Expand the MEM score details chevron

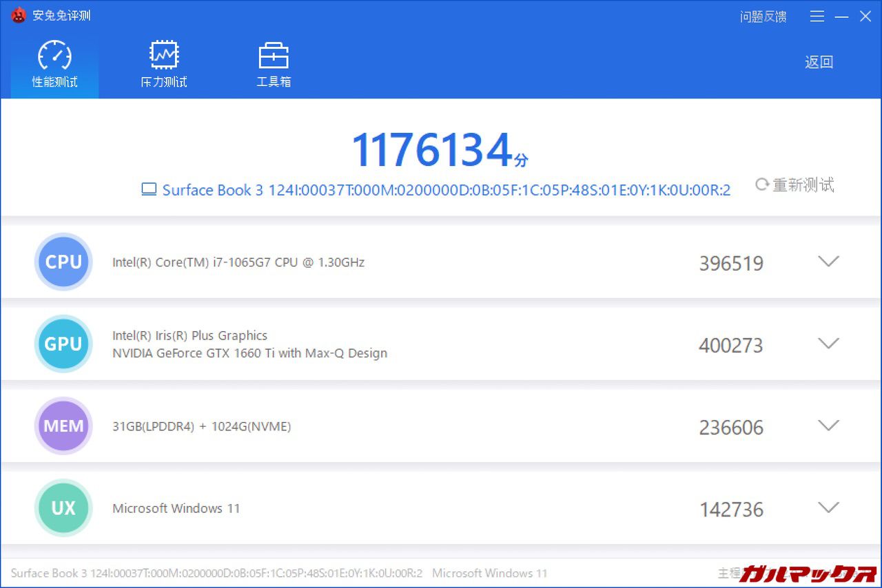pyautogui.click(x=828, y=426)
